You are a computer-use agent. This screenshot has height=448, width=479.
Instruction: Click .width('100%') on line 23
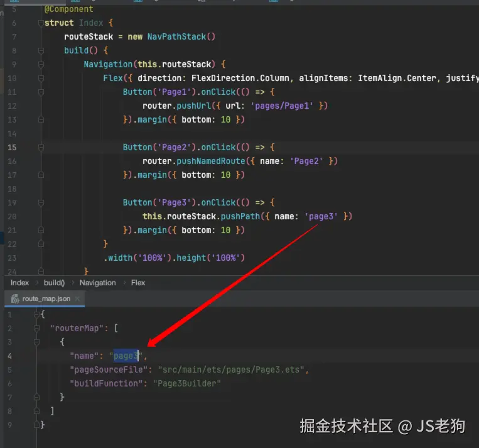tap(137, 258)
